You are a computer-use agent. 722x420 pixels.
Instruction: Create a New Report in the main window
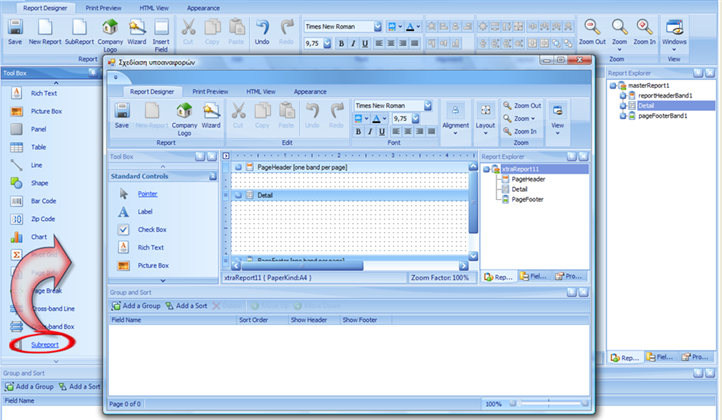click(45, 32)
